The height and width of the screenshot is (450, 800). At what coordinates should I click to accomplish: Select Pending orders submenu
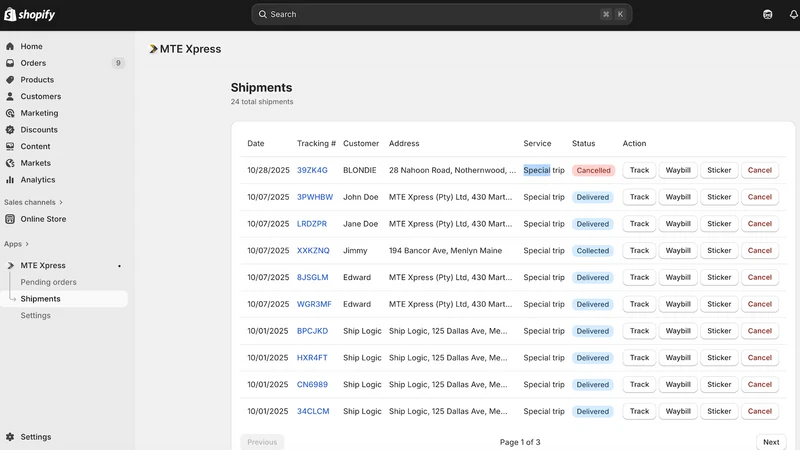click(48, 282)
